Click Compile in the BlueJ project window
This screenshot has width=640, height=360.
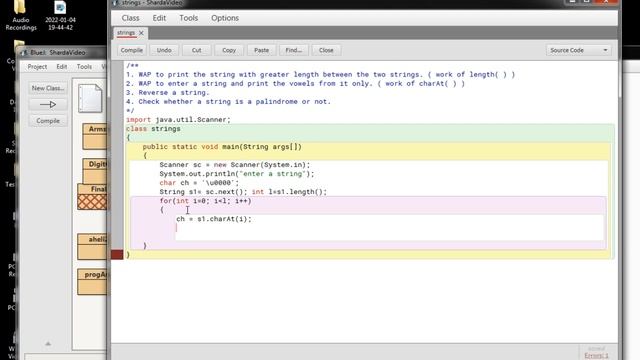point(48,121)
